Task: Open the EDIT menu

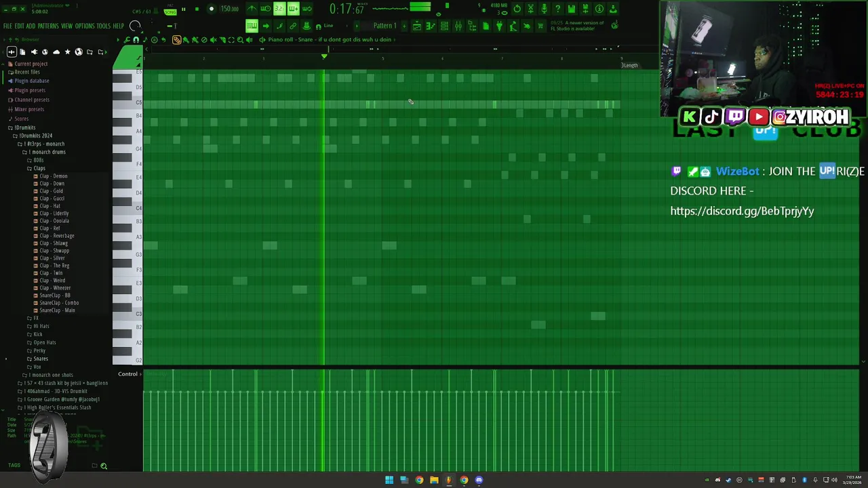Action: tap(19, 26)
